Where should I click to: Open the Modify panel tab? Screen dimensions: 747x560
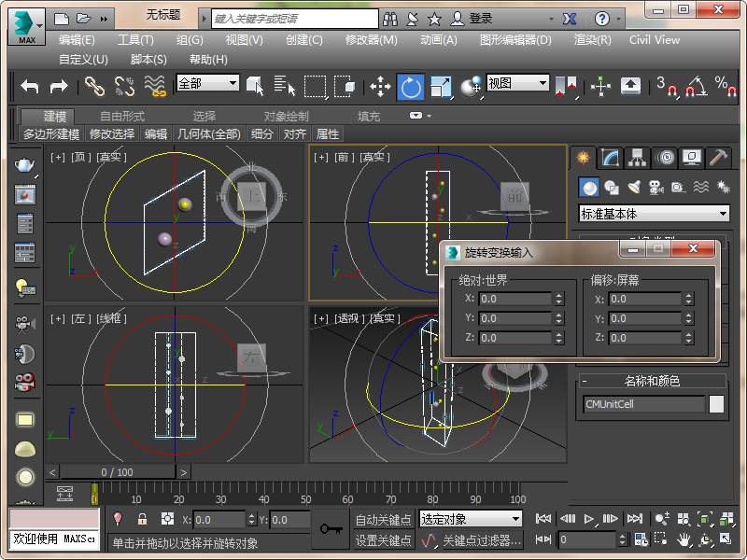611,157
